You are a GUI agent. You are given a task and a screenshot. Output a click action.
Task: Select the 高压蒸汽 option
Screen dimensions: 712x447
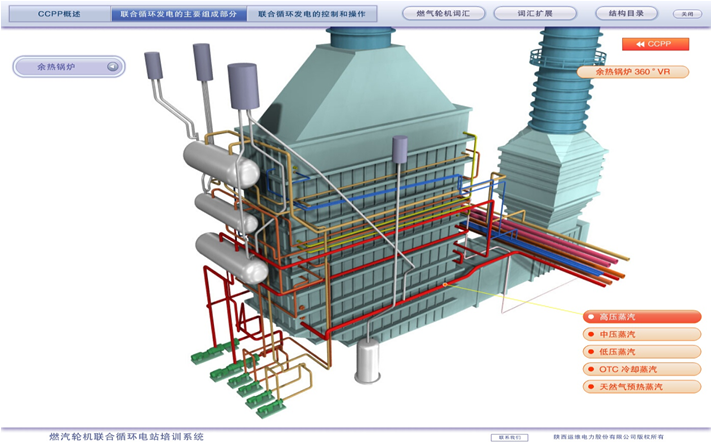pyautogui.click(x=640, y=317)
